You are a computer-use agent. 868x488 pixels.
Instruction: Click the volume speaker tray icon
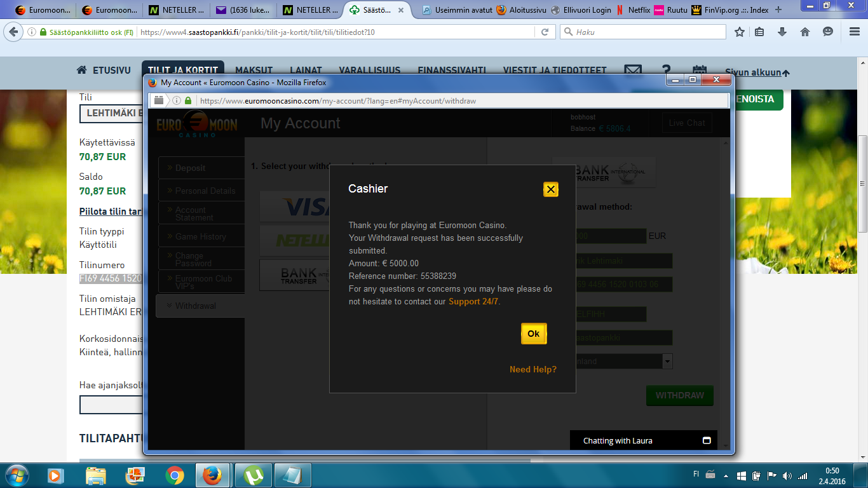tap(788, 475)
